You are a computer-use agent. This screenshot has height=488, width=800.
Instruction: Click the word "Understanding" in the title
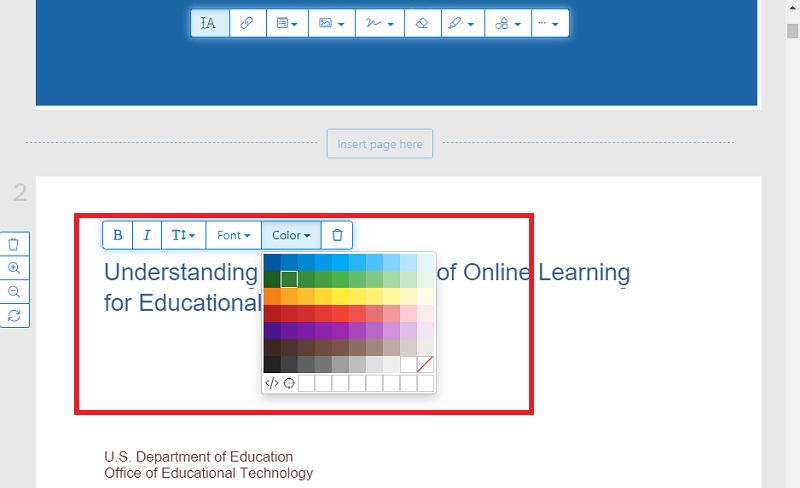[181, 273]
